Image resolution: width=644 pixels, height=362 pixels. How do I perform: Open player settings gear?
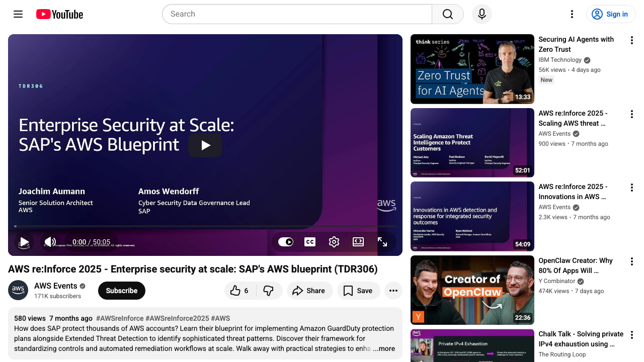click(x=334, y=242)
